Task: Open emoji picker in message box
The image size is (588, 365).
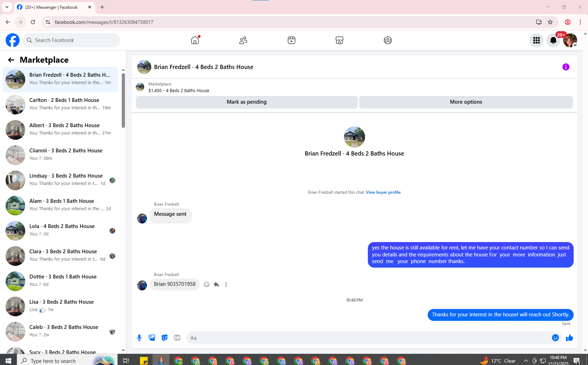Action: click(x=555, y=338)
